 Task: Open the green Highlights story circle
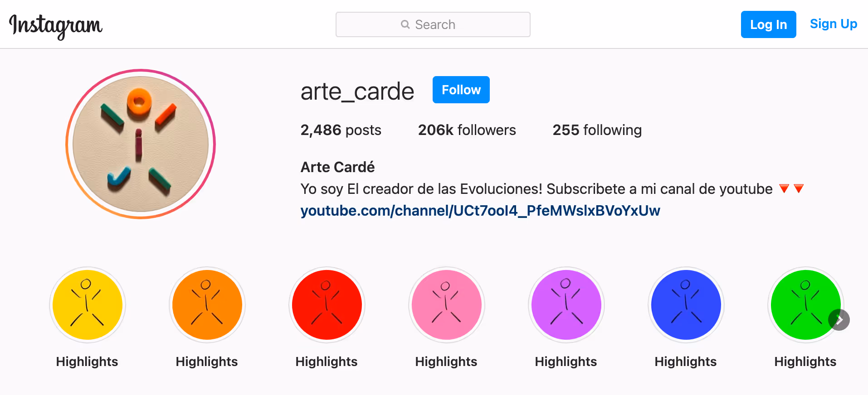[803, 303]
